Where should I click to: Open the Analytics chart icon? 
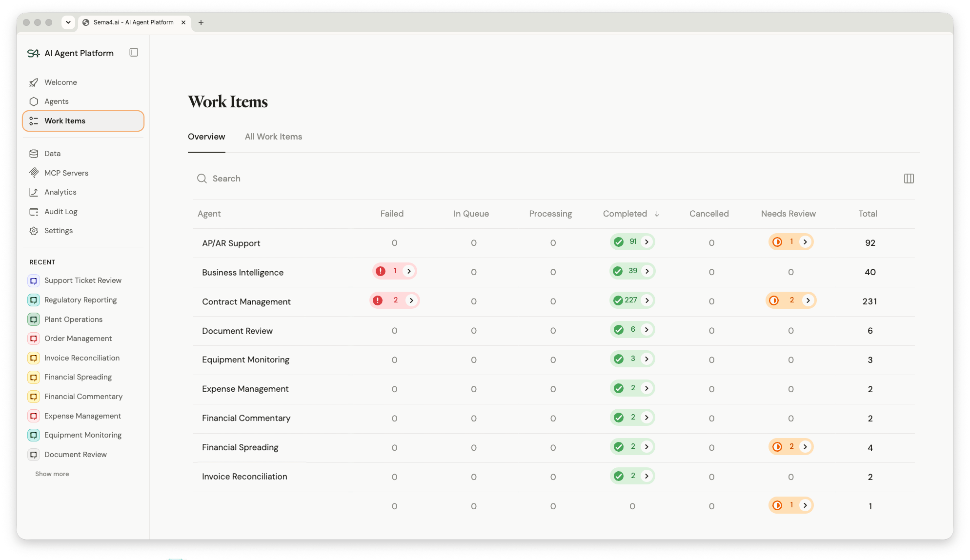pyautogui.click(x=34, y=192)
